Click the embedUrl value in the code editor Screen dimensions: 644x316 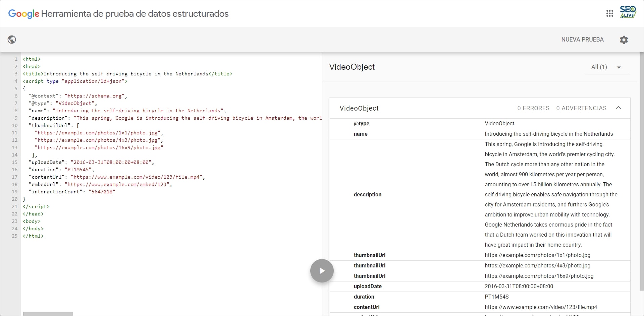tap(118, 184)
